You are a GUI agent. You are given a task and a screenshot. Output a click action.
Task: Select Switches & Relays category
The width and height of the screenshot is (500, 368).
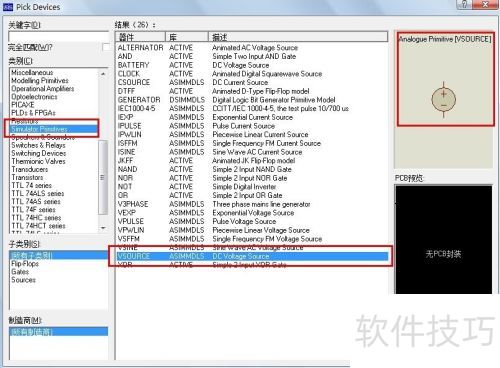click(x=38, y=145)
